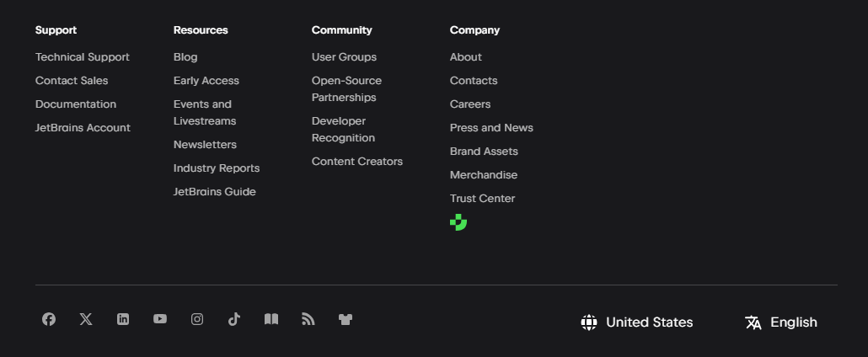Go to Early Access page
The width and height of the screenshot is (868, 357).
[x=206, y=81]
